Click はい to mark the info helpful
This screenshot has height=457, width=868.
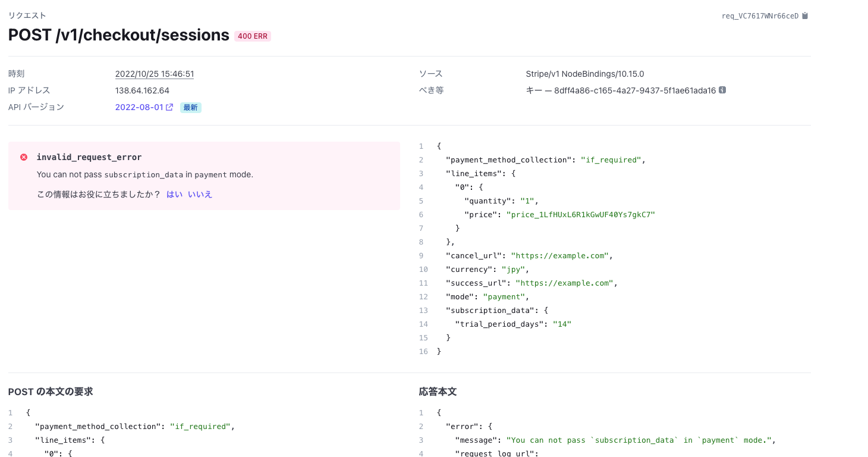174,194
